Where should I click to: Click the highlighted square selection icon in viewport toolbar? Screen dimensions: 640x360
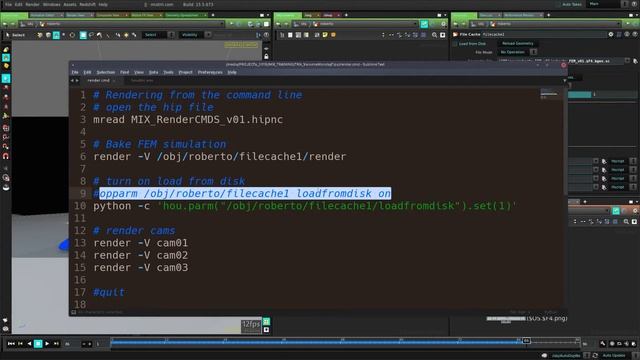click(x=83, y=35)
